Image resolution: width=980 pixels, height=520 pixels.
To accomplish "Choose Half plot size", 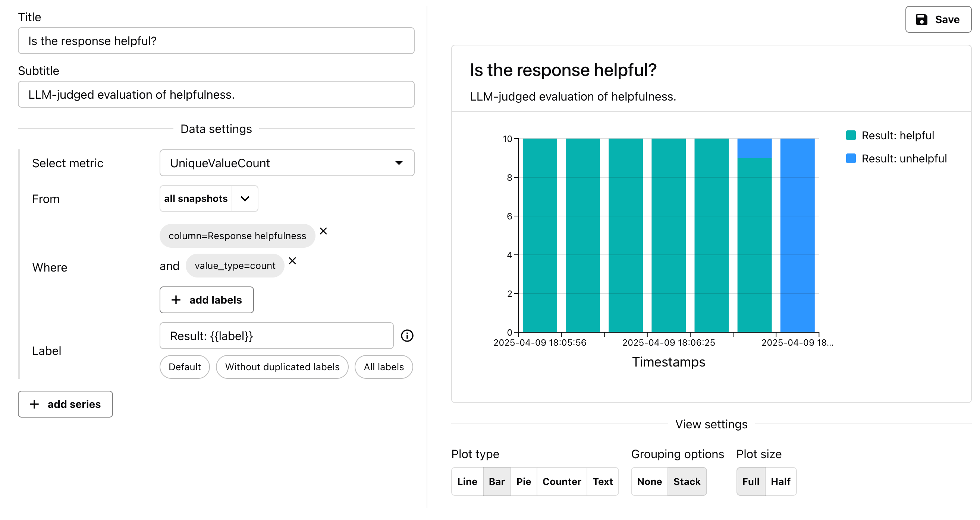I will coord(780,482).
